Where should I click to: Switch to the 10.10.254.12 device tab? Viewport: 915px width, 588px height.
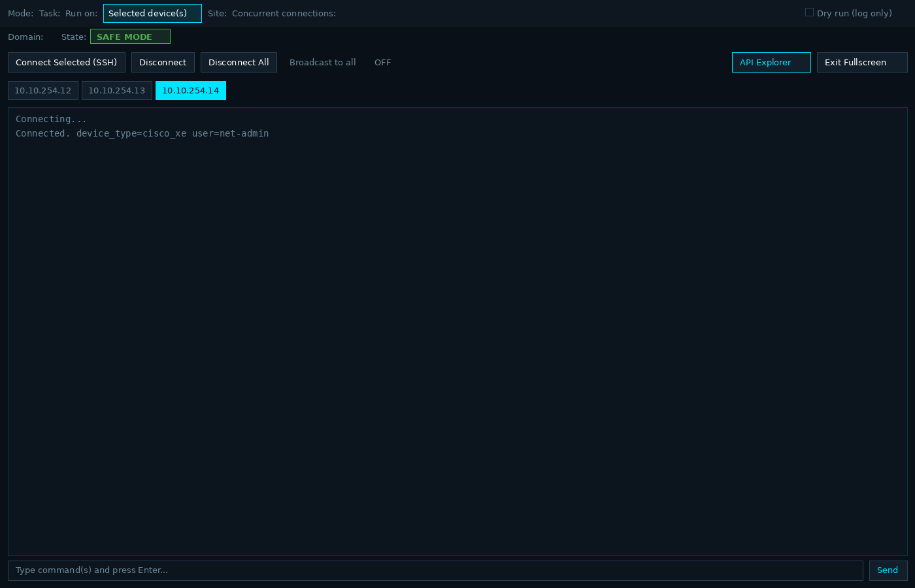[42, 90]
